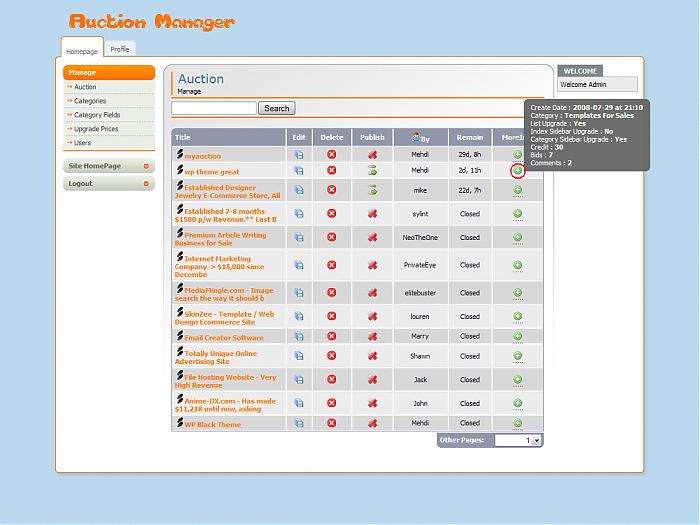Go to Category Fields
700x525 pixels.
coord(97,115)
